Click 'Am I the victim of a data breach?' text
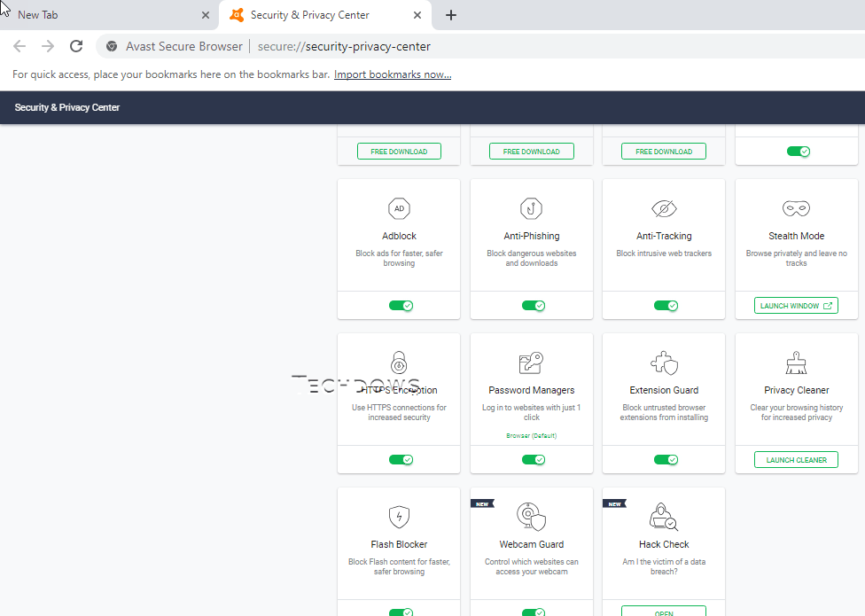Image resolution: width=865 pixels, height=616 pixels. pyautogui.click(x=664, y=566)
